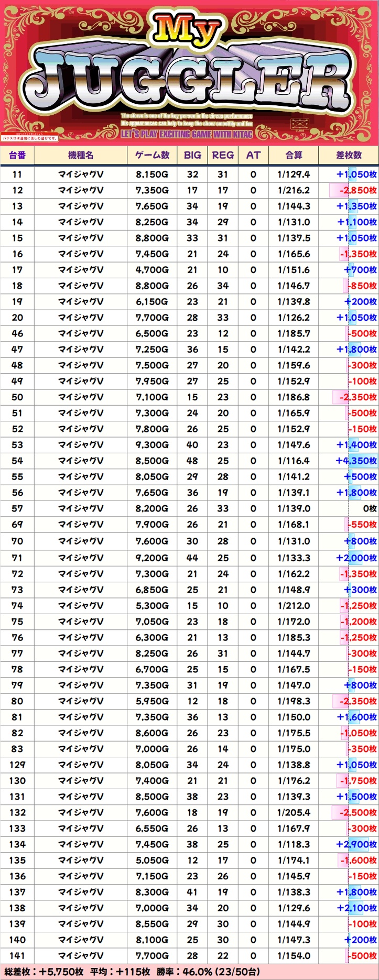Click the +4,350枚 difference bar for machine 54
Image resolution: width=379 pixels, height=980 pixels.
[x=356, y=461]
